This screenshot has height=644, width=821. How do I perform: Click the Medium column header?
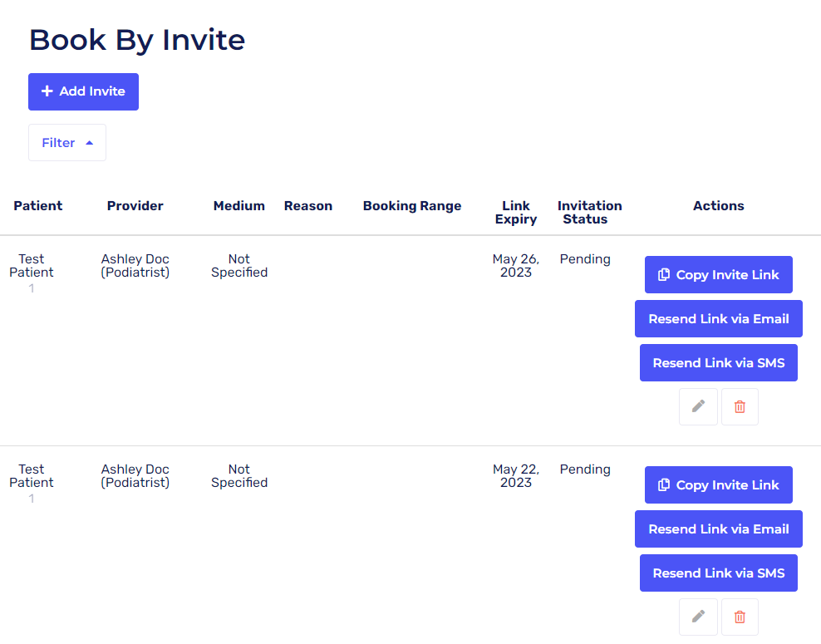coord(239,206)
